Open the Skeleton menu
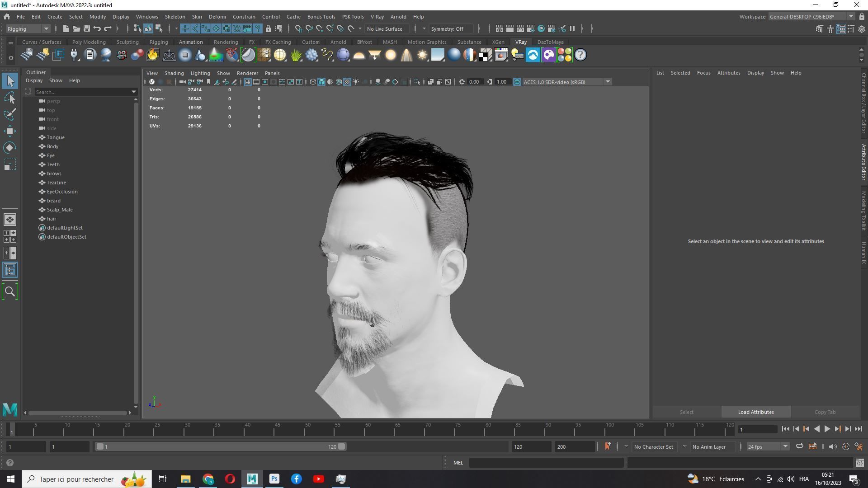The width and height of the screenshot is (868, 488). (175, 17)
